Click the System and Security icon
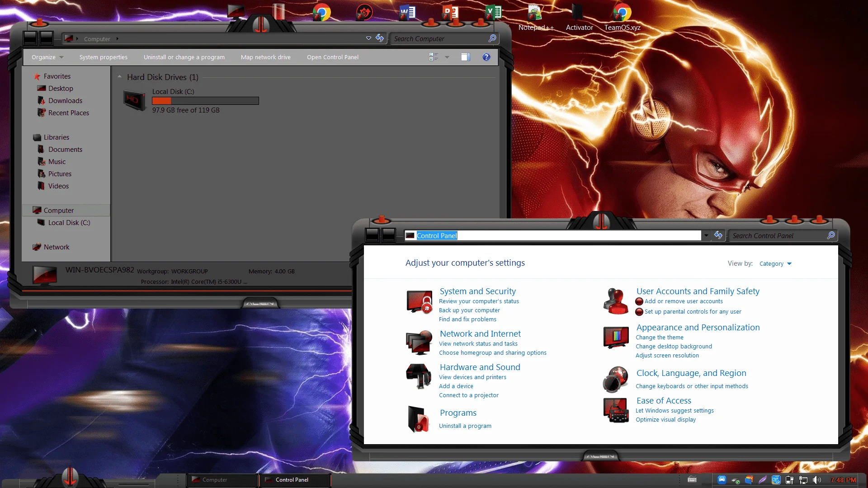 (420, 302)
